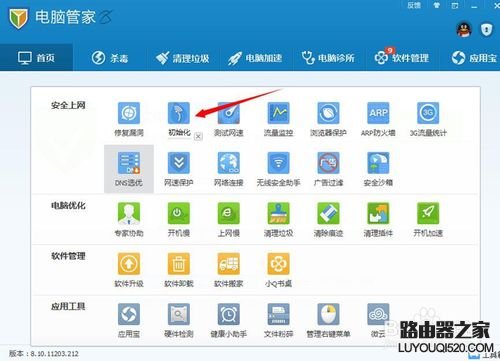500x361 pixels.
Task: Launch the 网络连接 globe icon
Action: click(x=229, y=163)
